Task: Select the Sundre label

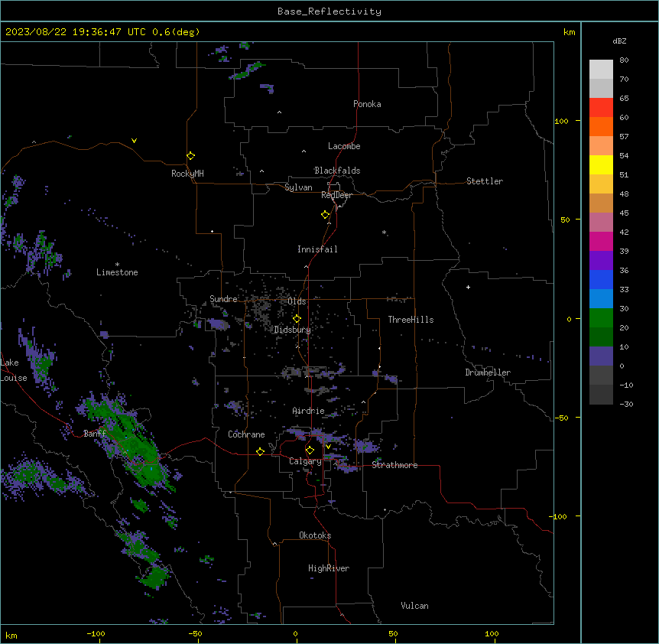Action: (x=223, y=299)
